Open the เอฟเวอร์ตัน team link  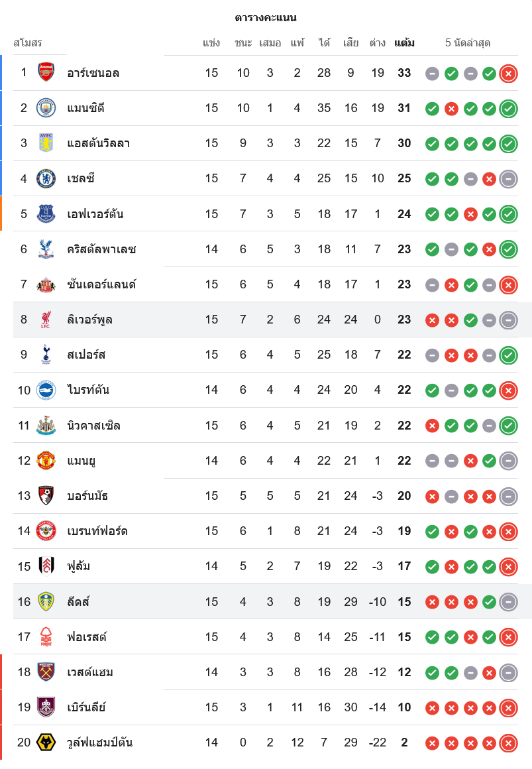tap(95, 214)
